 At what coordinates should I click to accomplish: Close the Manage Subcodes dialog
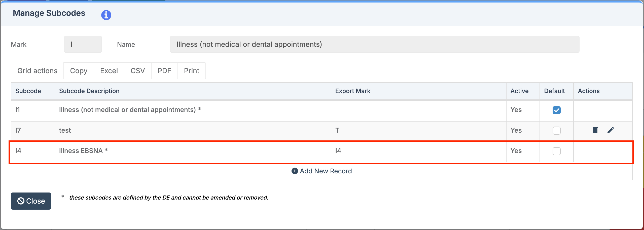coord(31,201)
